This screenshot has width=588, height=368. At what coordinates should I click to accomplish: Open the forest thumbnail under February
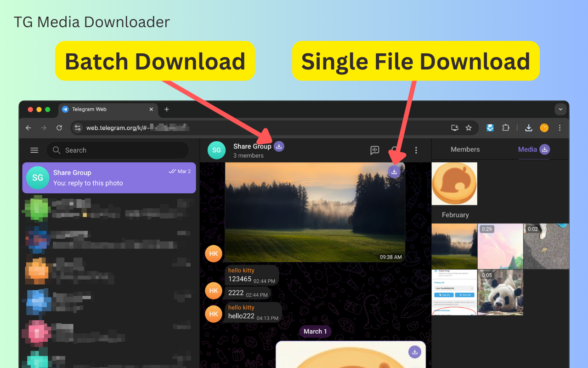(x=454, y=246)
